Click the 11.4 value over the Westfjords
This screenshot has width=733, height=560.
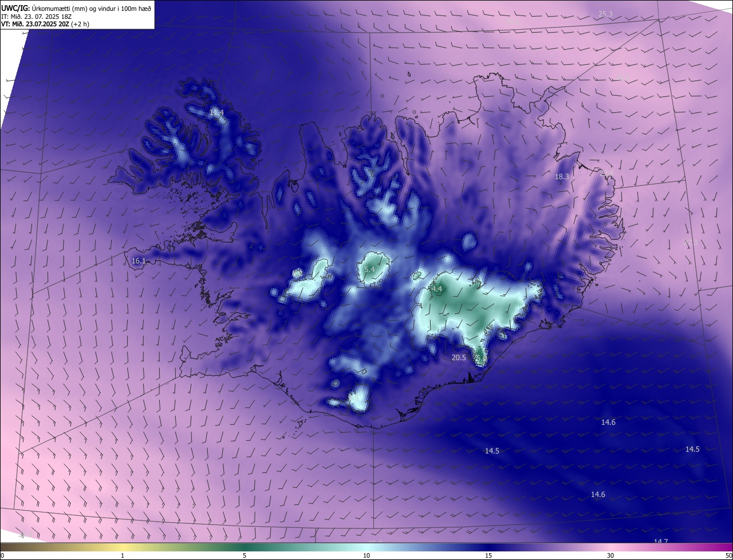(x=216, y=113)
